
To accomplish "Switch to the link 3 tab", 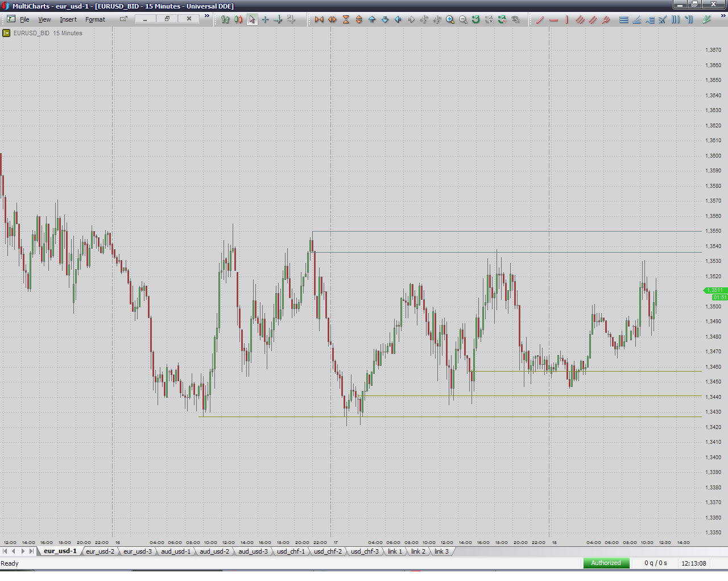I will (441, 551).
